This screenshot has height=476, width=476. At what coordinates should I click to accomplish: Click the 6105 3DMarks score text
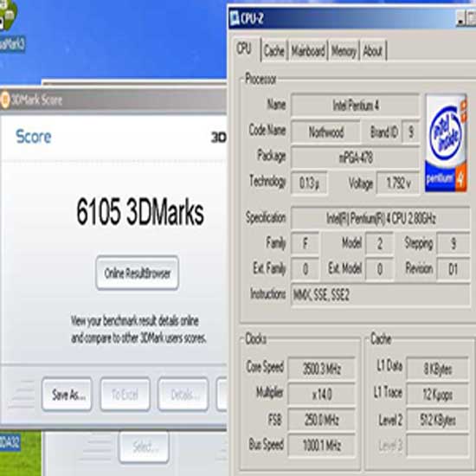coord(140,212)
